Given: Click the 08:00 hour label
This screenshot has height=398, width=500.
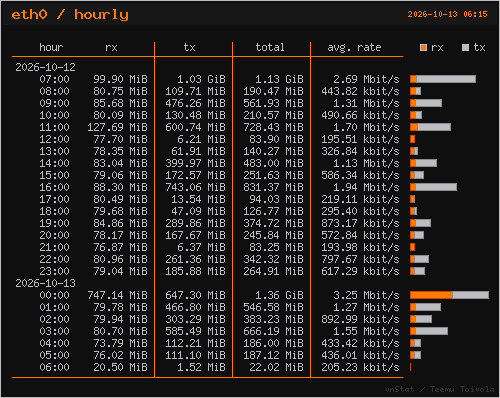Looking at the screenshot, I should click(x=54, y=91).
